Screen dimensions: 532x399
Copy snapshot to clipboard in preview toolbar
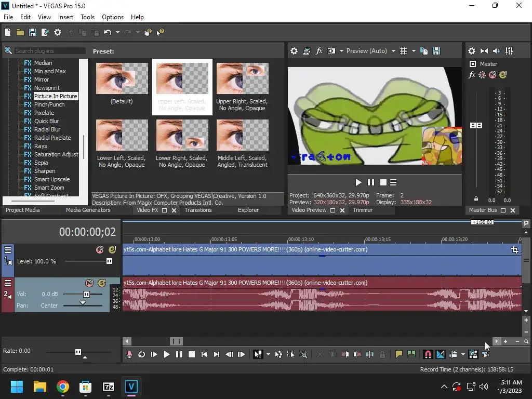click(x=424, y=51)
